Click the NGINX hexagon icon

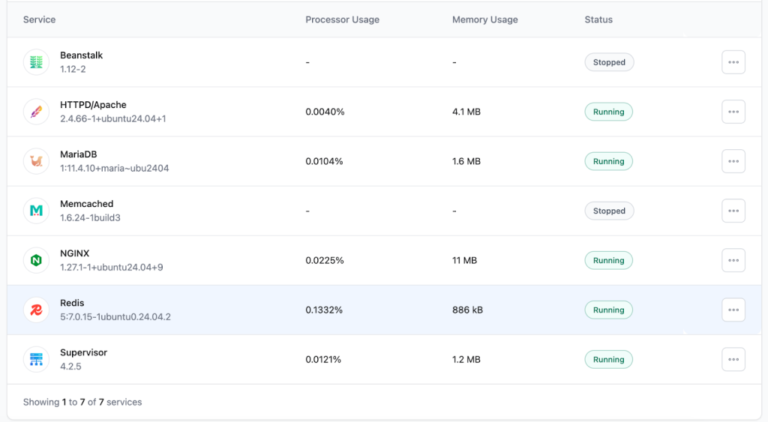36,260
